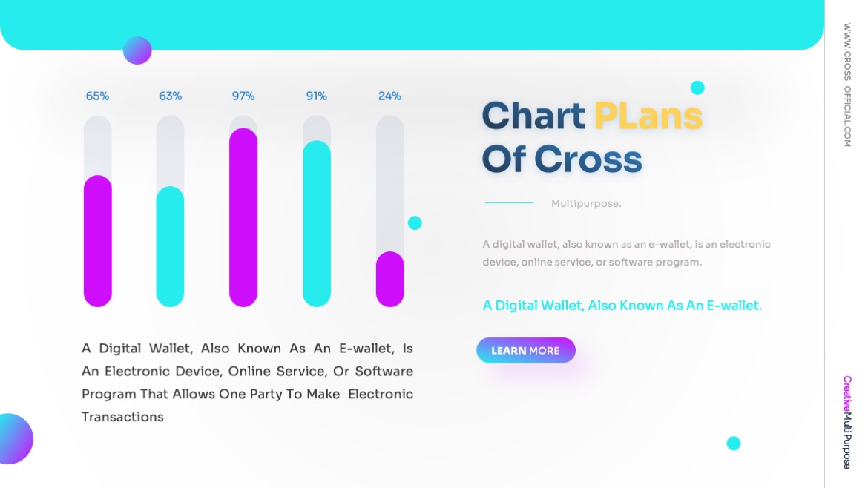
Task: Select the teal dot near the bottom right
Action: [x=733, y=444]
